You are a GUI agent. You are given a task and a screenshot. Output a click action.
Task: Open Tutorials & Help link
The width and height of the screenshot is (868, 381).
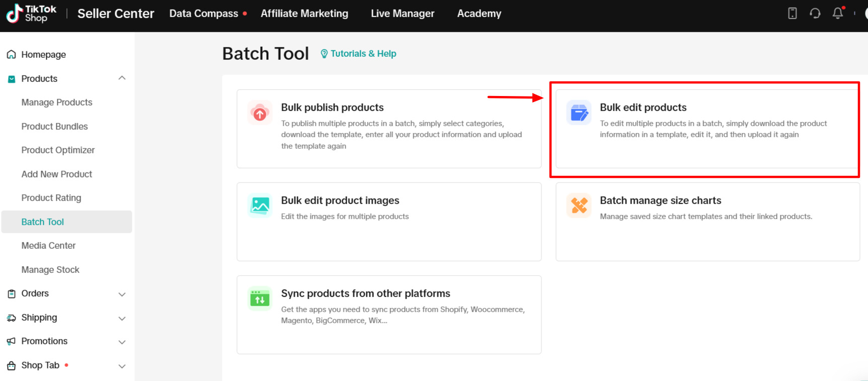coord(358,54)
